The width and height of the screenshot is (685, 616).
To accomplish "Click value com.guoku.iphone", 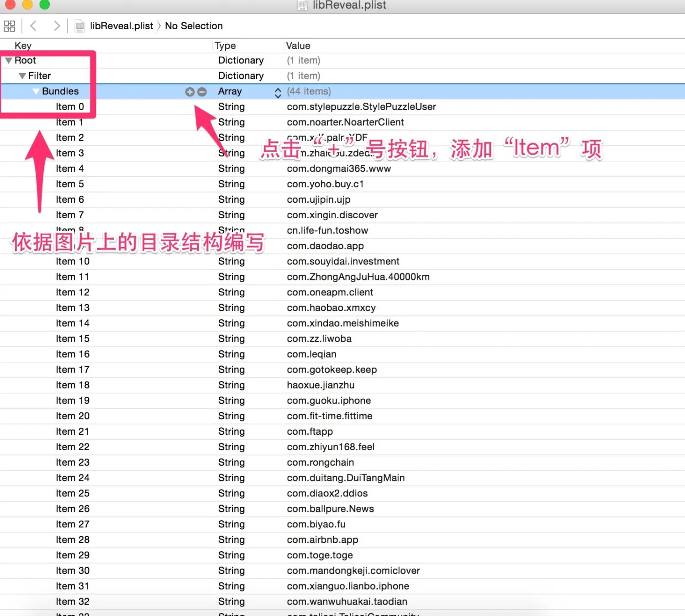I will coord(329,401).
